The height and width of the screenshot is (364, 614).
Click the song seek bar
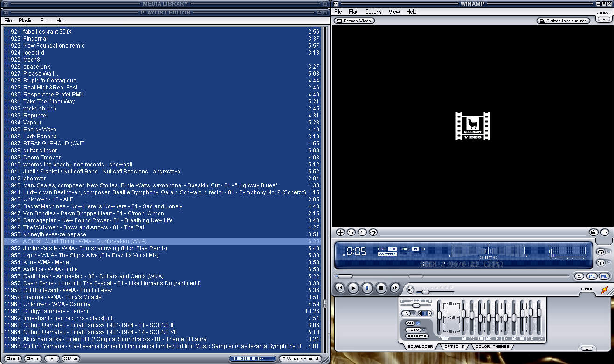[x=452, y=276]
